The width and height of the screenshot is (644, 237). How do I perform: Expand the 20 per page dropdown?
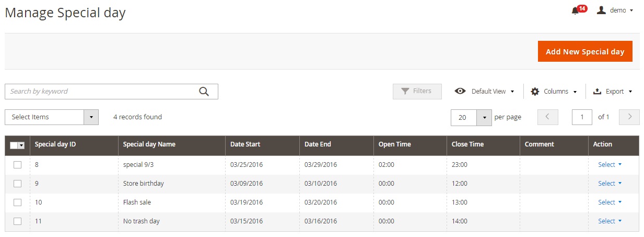[484, 118]
